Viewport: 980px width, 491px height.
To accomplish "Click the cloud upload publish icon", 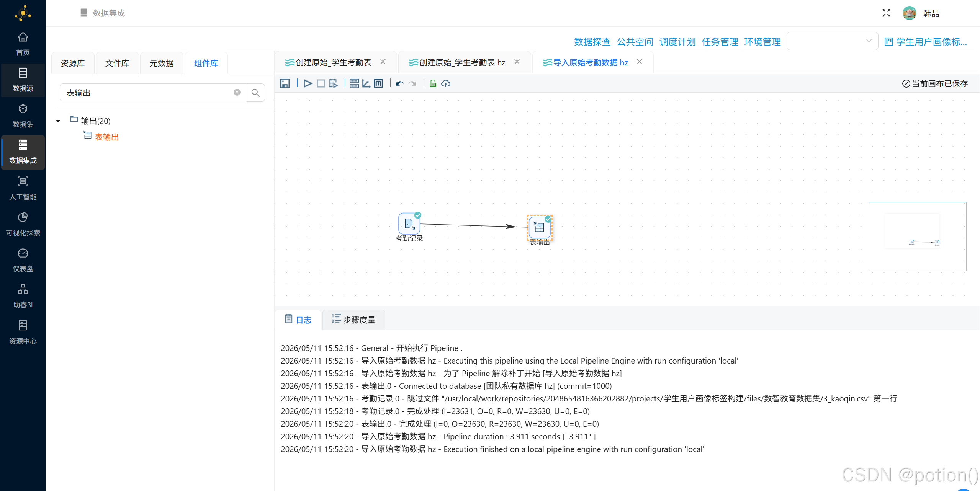I will (446, 83).
